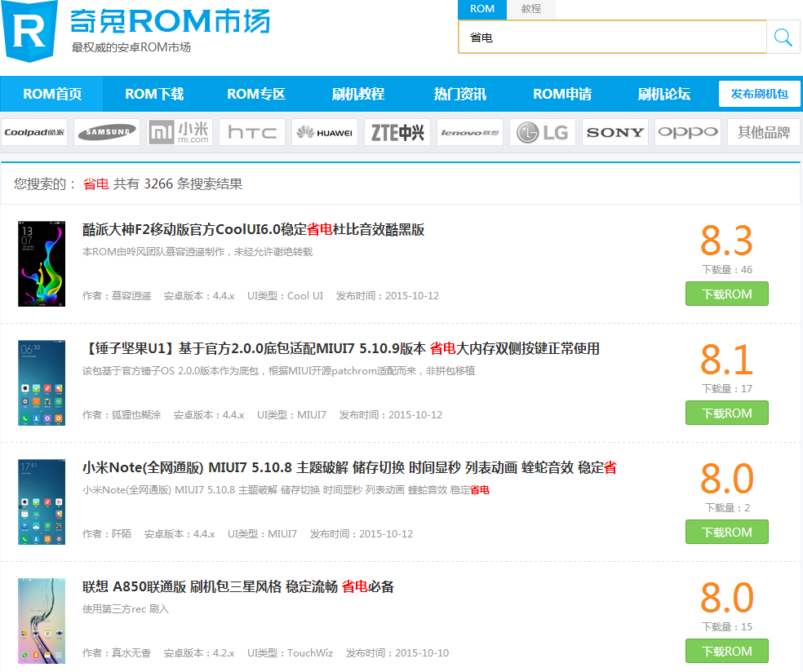
Task: Click 共有 3266 条搜索结果 text
Action: pos(178,183)
